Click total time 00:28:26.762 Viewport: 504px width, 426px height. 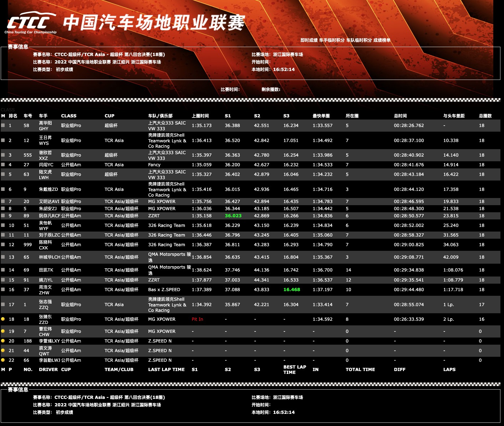point(409,126)
